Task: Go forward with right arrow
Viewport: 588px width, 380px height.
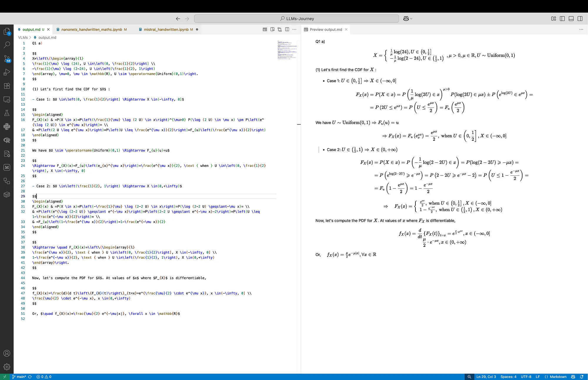Action: (187, 19)
